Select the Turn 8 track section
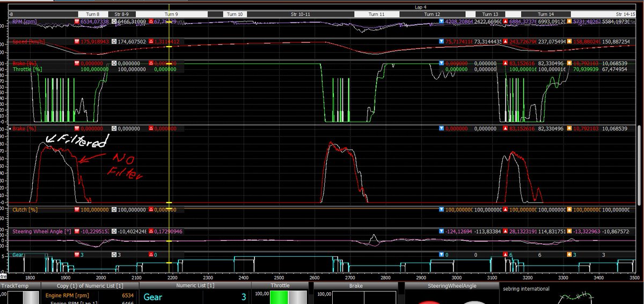The height and width of the screenshot is (304, 644). click(x=93, y=15)
